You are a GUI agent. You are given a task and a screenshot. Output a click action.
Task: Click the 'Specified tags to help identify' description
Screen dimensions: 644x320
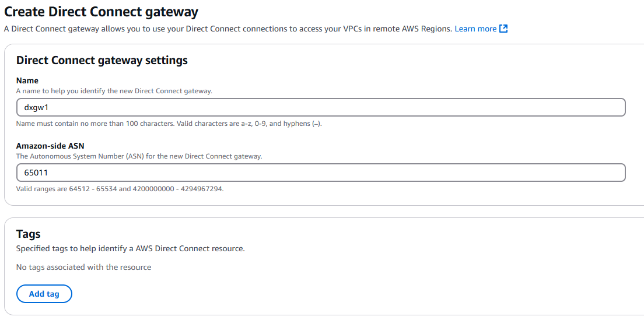131,249
